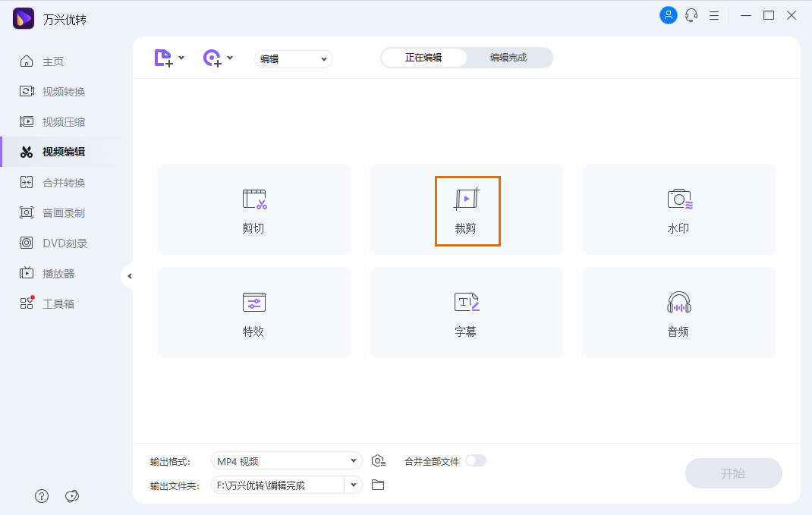Open the 音频 audio tool
Screen dimensions: 812x515
[x=679, y=312]
